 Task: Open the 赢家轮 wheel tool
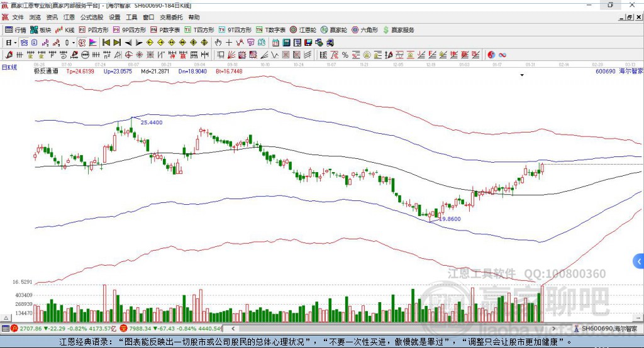tap(334, 30)
